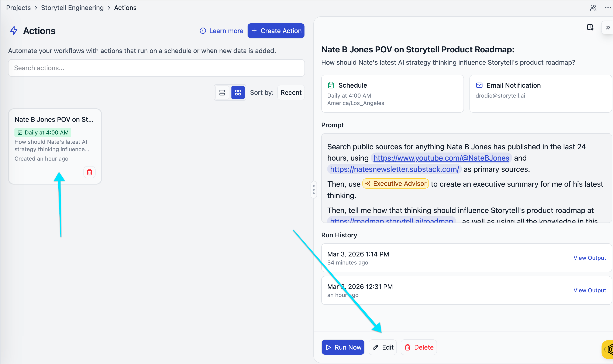The height and width of the screenshot is (364, 613).
Task: Click the play icon in Run Now
Action: pos(328,347)
